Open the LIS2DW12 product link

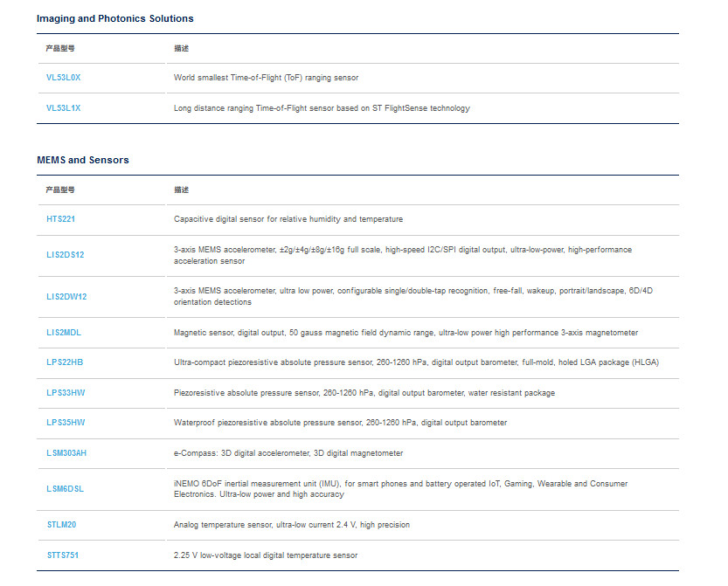tap(66, 296)
